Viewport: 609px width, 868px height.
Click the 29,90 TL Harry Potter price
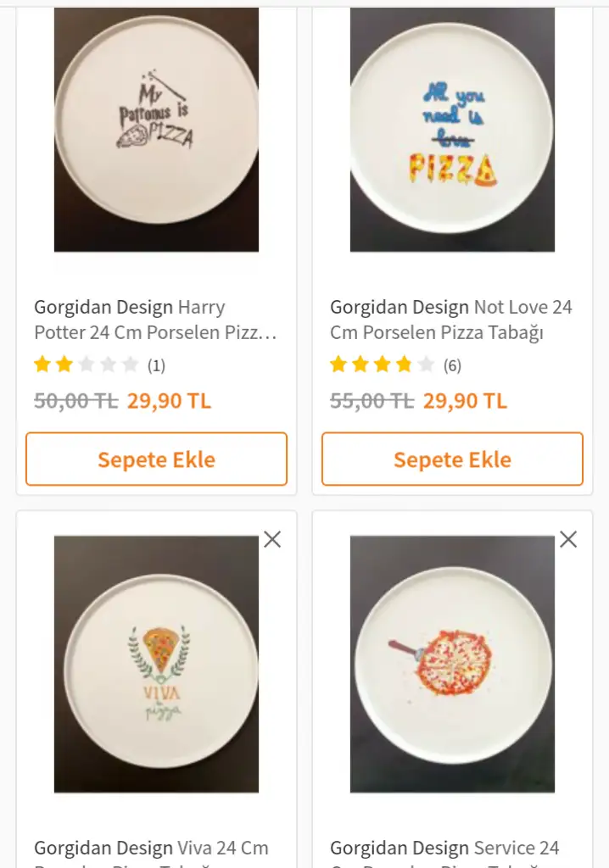coord(169,400)
